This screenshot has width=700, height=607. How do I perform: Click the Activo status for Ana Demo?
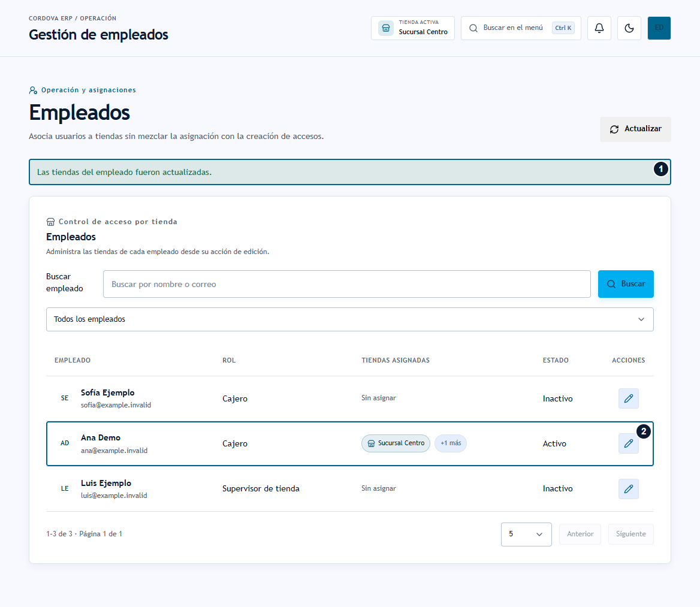click(554, 443)
